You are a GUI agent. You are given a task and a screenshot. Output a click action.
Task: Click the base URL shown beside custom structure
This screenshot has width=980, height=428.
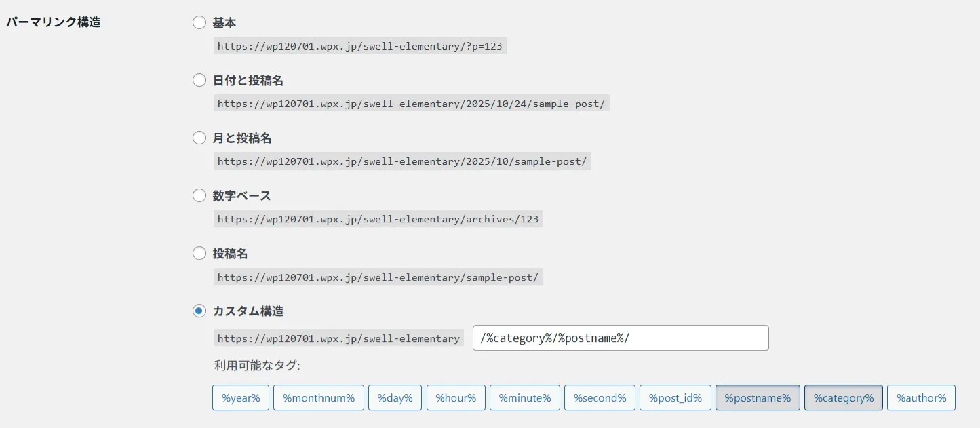tap(338, 338)
